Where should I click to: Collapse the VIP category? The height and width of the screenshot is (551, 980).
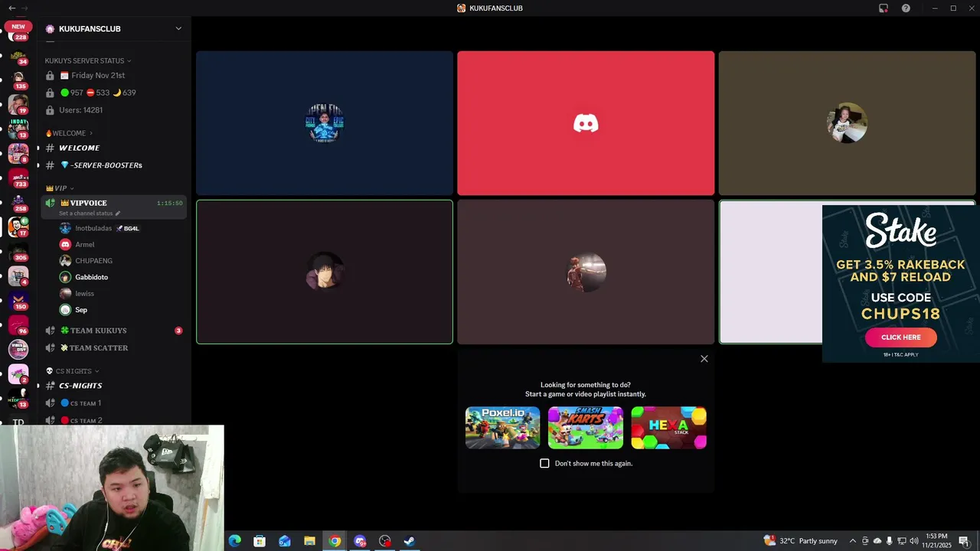pos(60,188)
